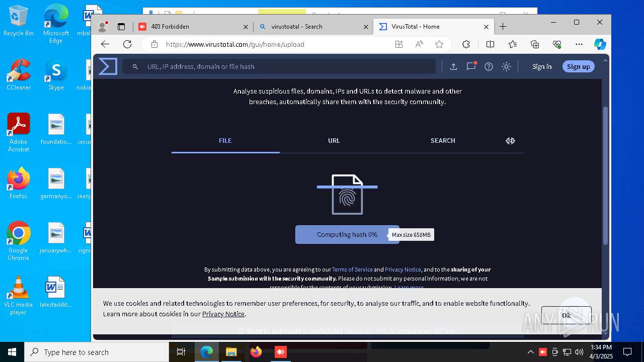The image size is (644, 362).
Task: Open the Privacy Notice link in disclaimer
Action: (x=403, y=269)
